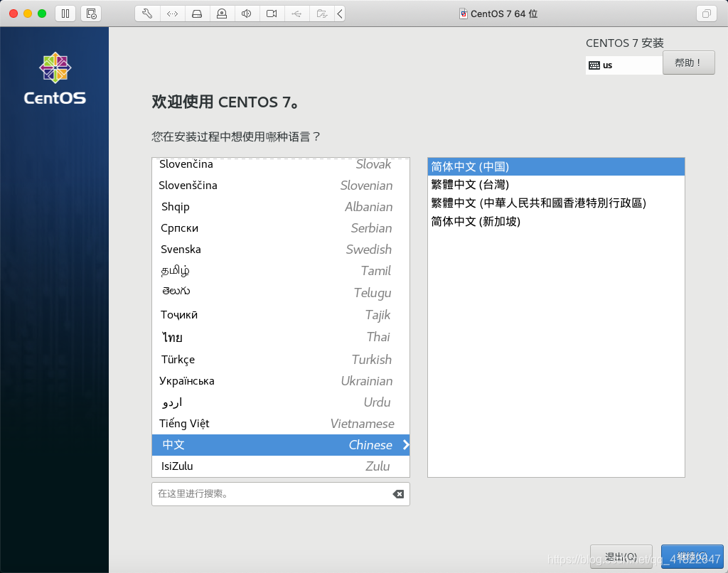Click the window view mode icon at top right
The height and width of the screenshot is (573, 728).
coord(706,14)
